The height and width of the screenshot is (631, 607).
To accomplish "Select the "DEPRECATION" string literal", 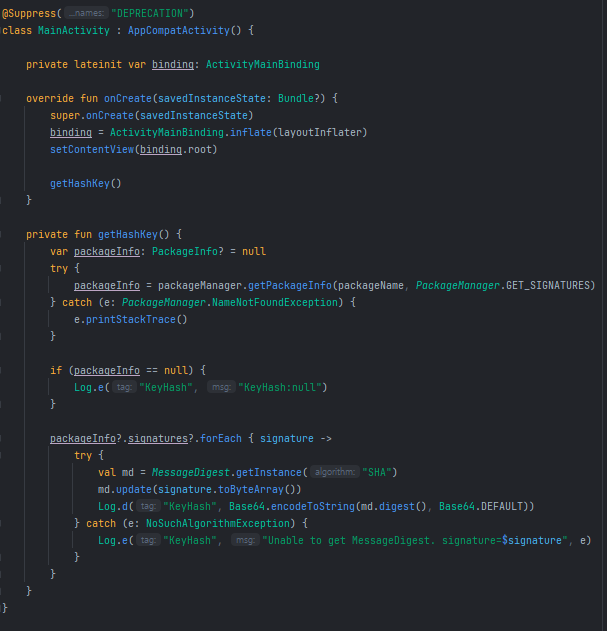I will coord(150,14).
